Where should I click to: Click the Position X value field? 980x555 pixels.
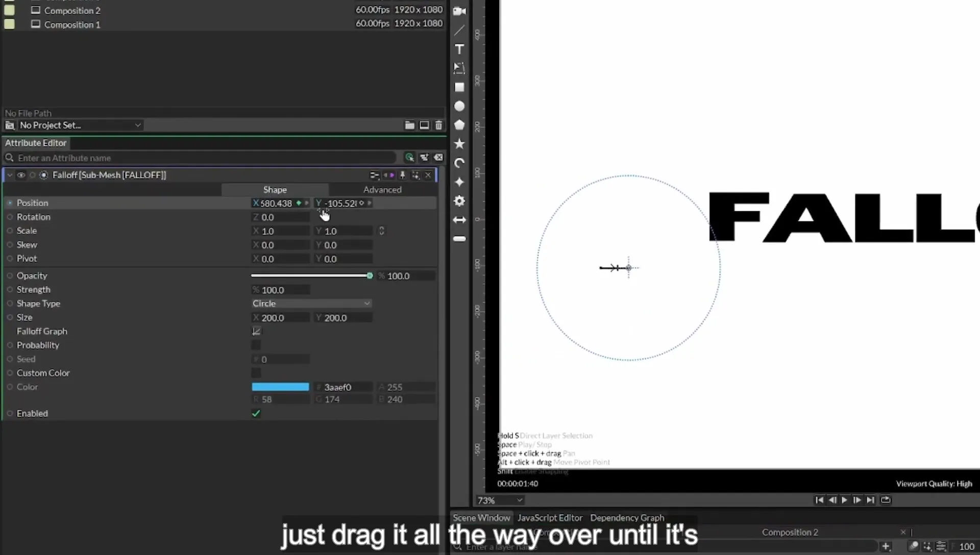tap(277, 203)
